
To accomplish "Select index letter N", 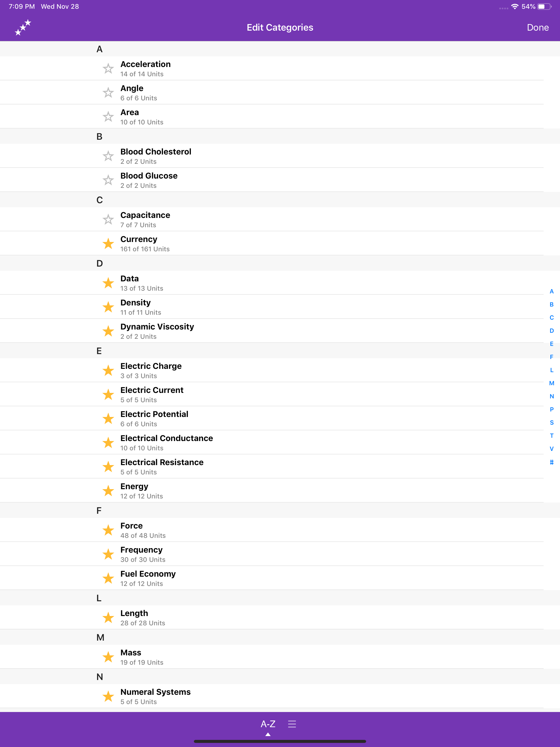I will [552, 396].
